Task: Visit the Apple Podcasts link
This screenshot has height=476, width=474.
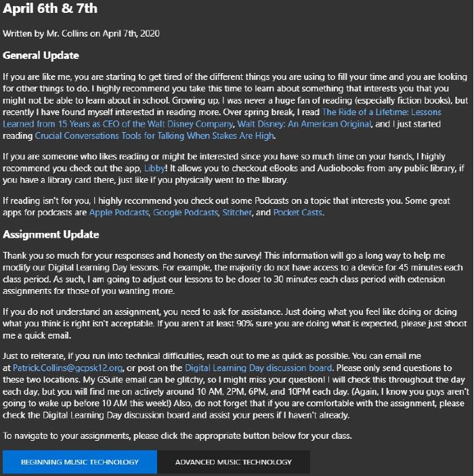Action: (x=118, y=213)
